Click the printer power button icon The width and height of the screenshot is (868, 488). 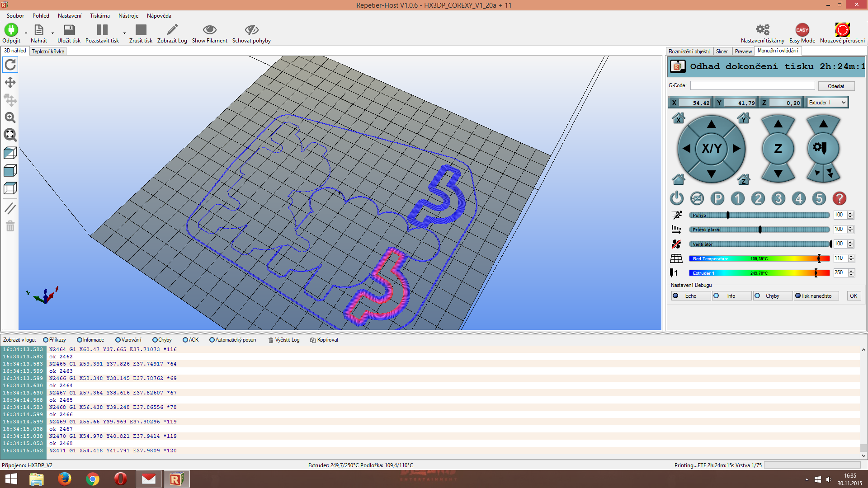(x=677, y=198)
